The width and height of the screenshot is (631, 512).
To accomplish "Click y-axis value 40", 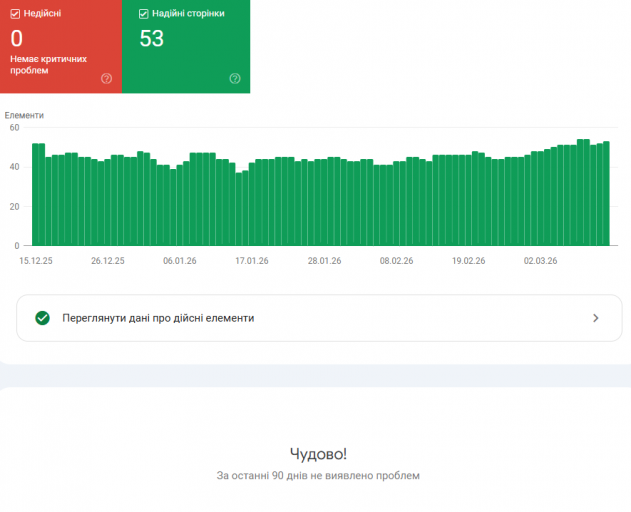I will [14, 167].
